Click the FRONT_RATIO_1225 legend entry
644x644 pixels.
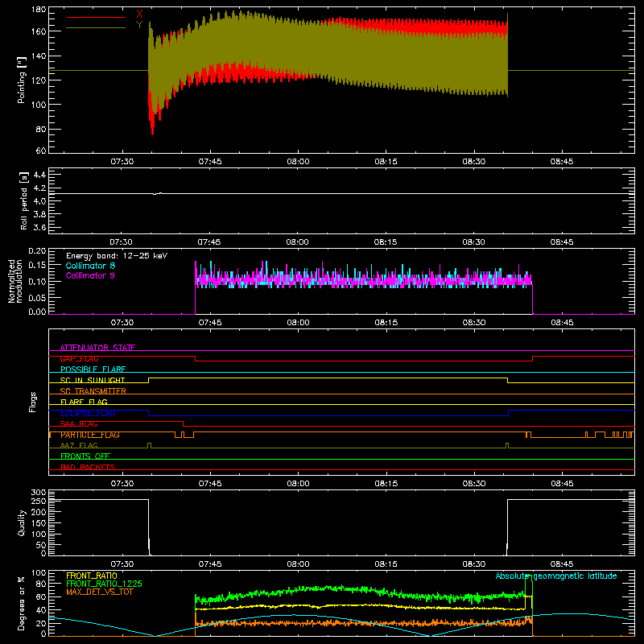105,584
